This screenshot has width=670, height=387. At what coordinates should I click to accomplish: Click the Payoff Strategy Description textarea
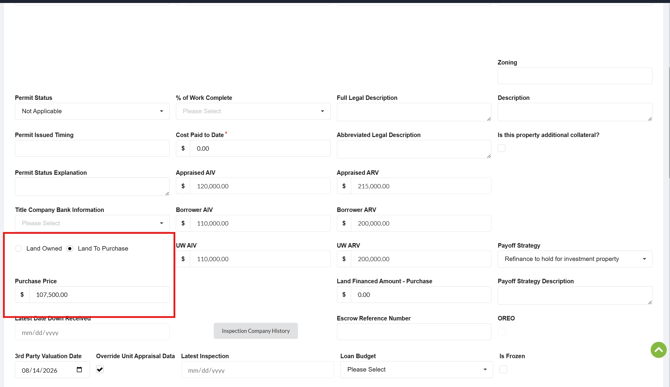(x=575, y=296)
